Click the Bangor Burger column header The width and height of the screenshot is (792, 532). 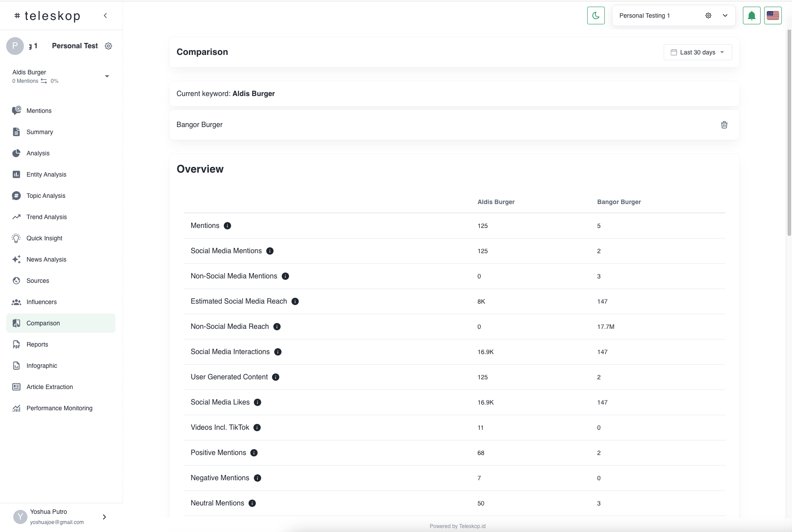pyautogui.click(x=619, y=202)
